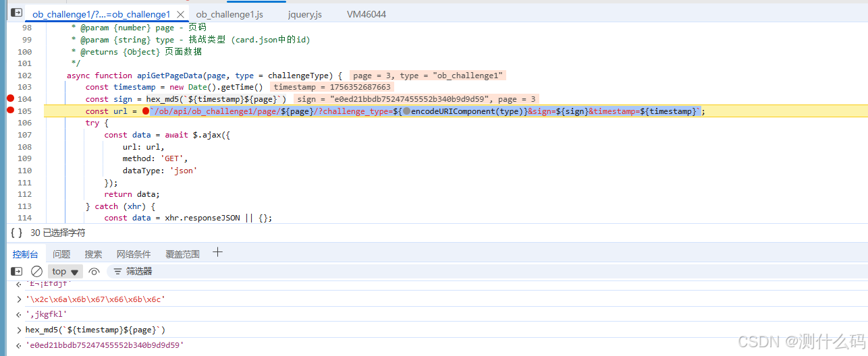Set a breakpoint on line 106
The height and width of the screenshot is (356, 868).
(x=25, y=123)
